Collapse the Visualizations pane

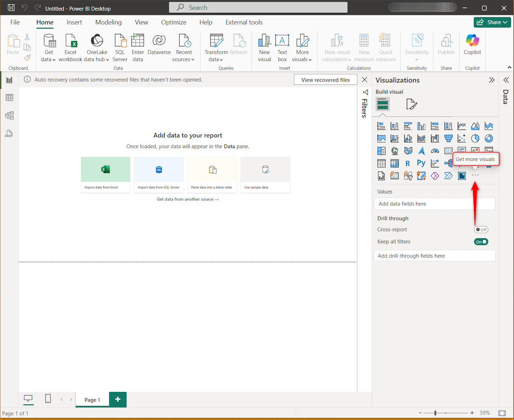point(492,80)
